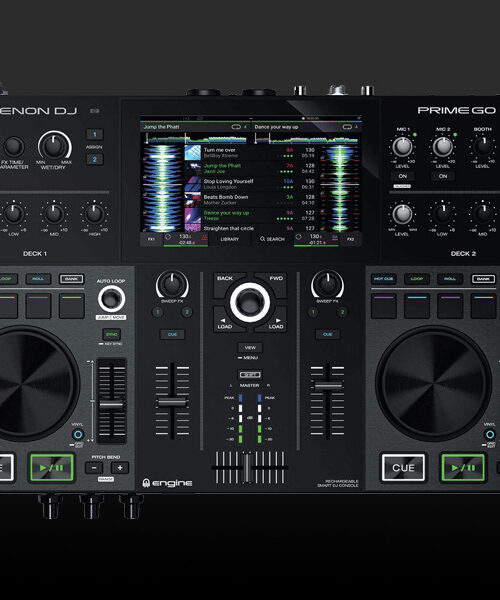Tap the 'Jump the Phatt' album artwork thumbnail
The height and width of the screenshot is (600, 500).
pos(192,168)
